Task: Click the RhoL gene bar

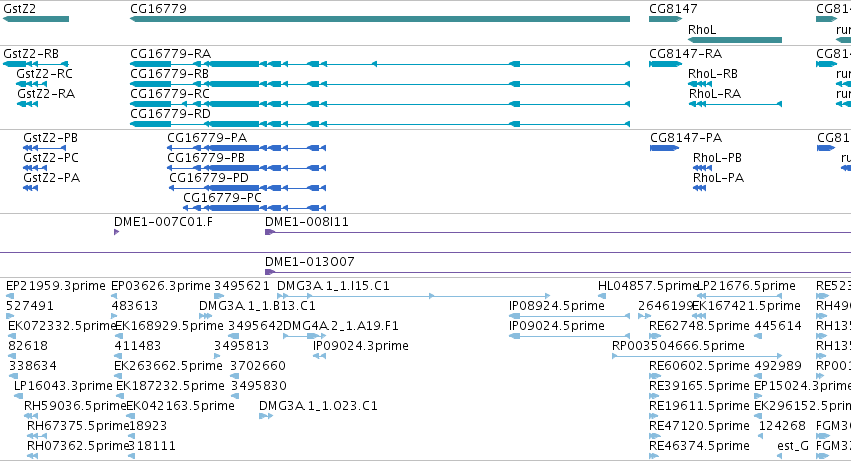Action: [x=735, y=40]
